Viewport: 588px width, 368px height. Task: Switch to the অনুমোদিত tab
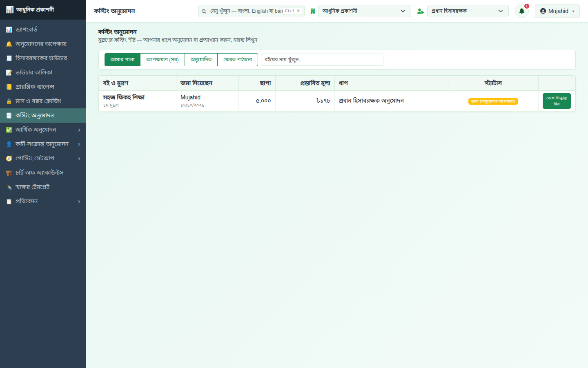tap(201, 60)
